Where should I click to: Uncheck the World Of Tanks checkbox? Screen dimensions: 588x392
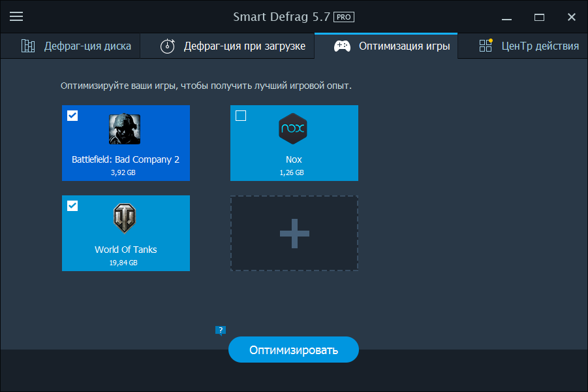72,206
